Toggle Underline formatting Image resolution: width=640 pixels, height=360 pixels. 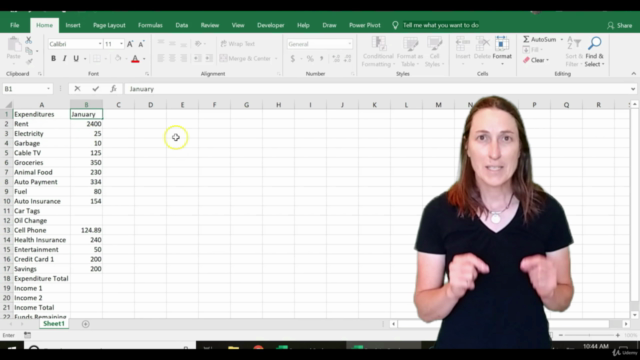click(x=76, y=59)
